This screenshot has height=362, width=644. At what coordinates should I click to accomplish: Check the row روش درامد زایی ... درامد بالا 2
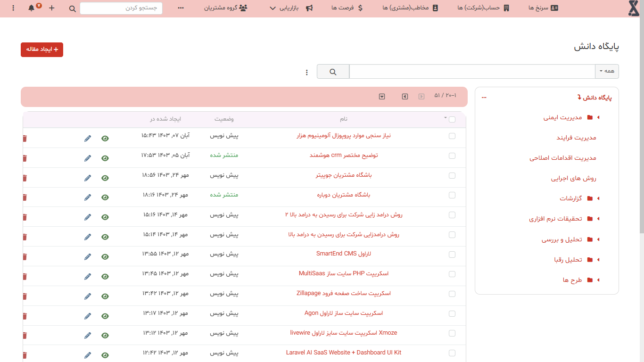point(452,215)
